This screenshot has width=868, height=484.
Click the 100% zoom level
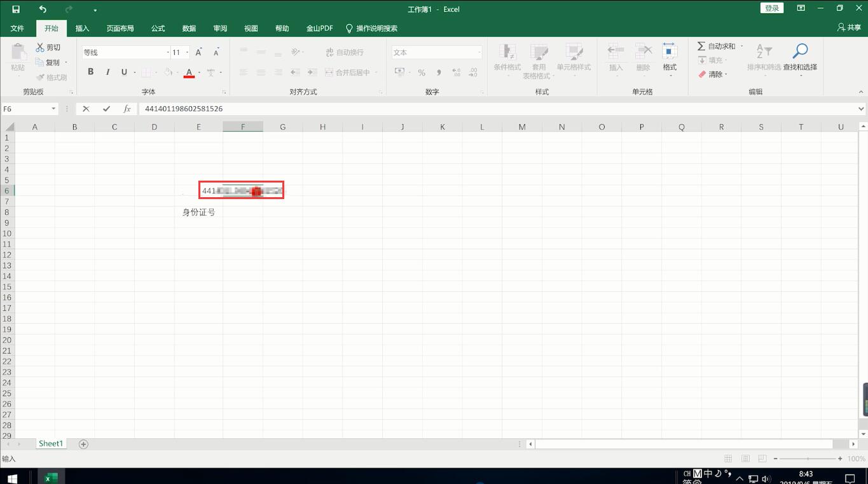(856, 459)
